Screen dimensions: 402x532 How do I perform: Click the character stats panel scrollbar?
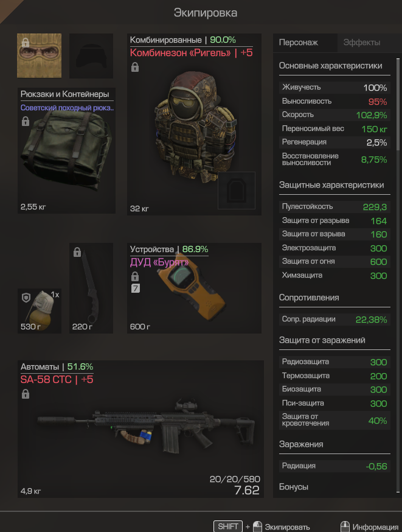pyautogui.click(x=398, y=105)
